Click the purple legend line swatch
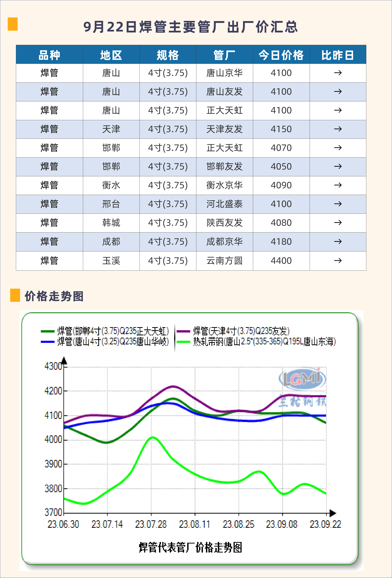392x578 pixels. 183,331
